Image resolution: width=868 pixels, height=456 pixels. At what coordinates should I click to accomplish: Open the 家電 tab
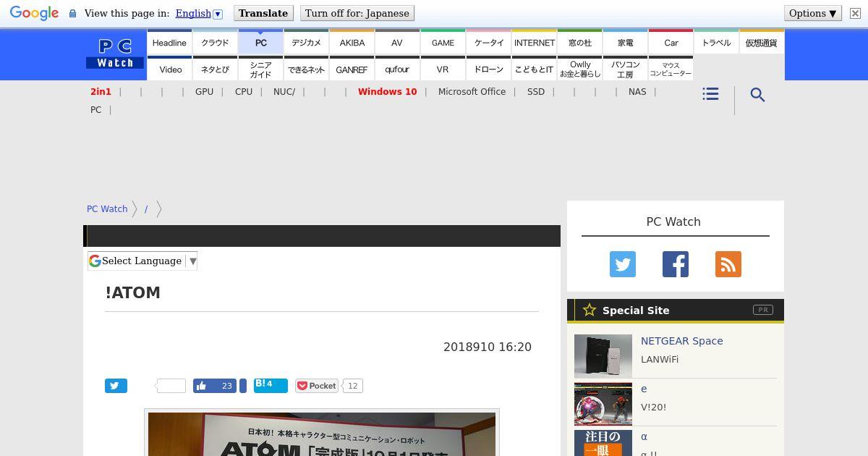[x=625, y=43]
